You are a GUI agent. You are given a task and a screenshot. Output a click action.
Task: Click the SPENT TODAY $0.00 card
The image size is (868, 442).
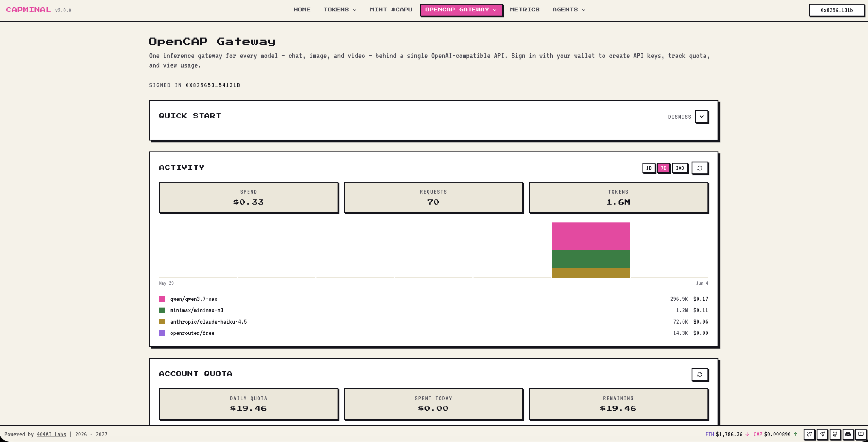click(x=433, y=404)
